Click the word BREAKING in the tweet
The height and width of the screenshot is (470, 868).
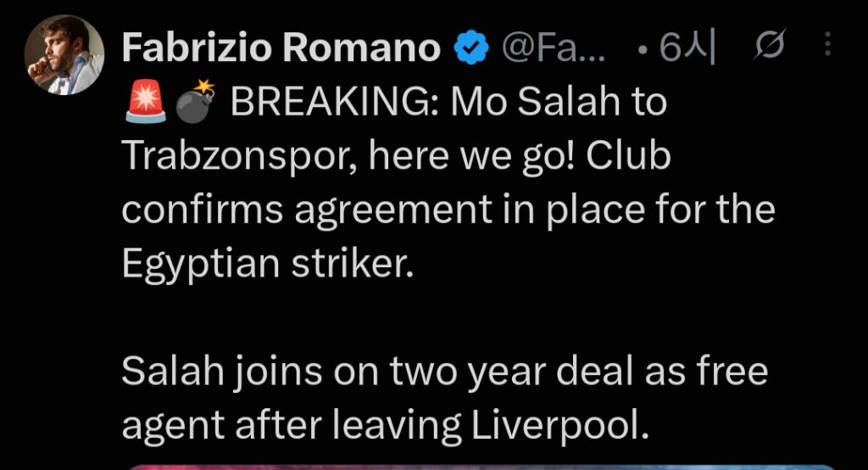pos(334,102)
